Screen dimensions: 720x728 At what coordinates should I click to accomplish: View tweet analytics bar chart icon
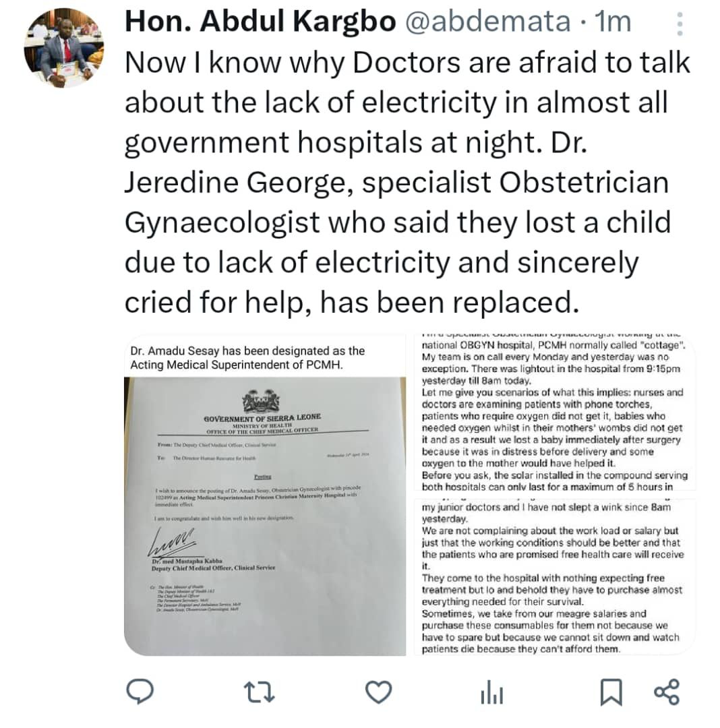[491, 693]
